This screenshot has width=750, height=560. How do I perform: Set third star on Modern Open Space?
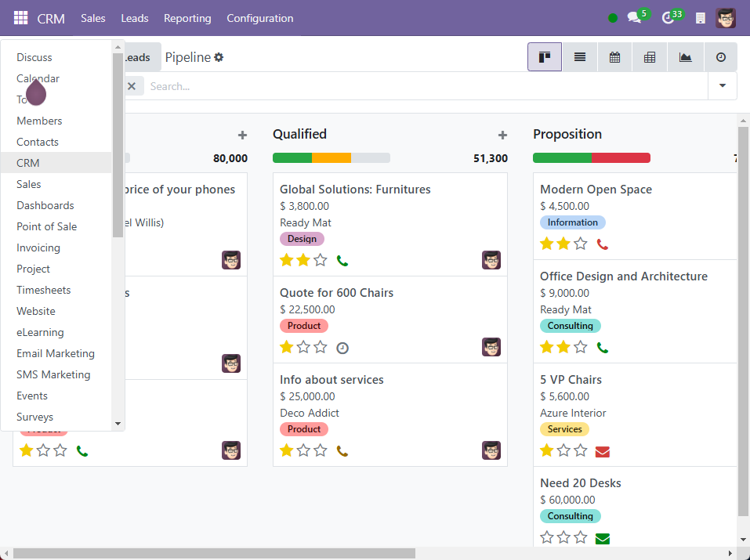[581, 244]
